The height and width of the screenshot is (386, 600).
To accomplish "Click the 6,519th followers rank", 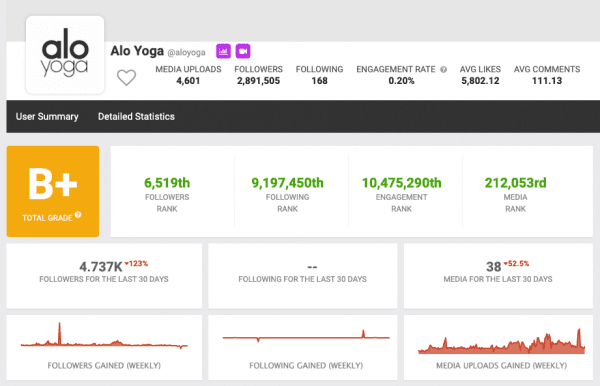I will tap(167, 183).
